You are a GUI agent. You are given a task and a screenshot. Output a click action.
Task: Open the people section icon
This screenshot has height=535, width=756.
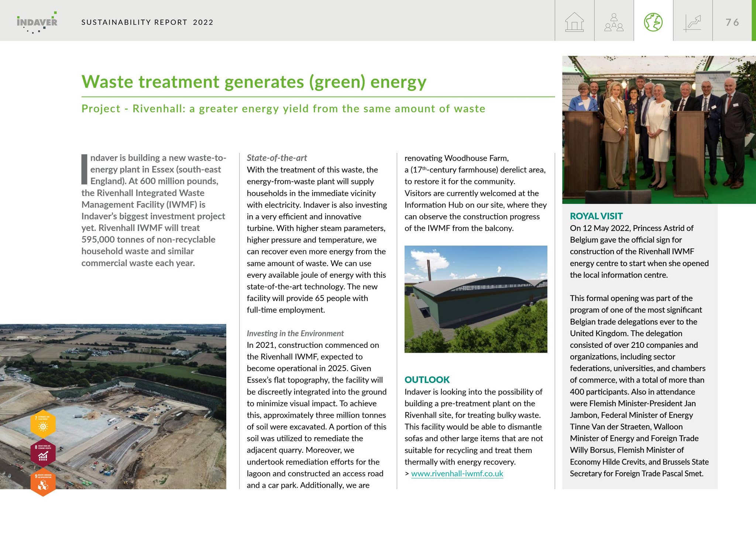(614, 22)
